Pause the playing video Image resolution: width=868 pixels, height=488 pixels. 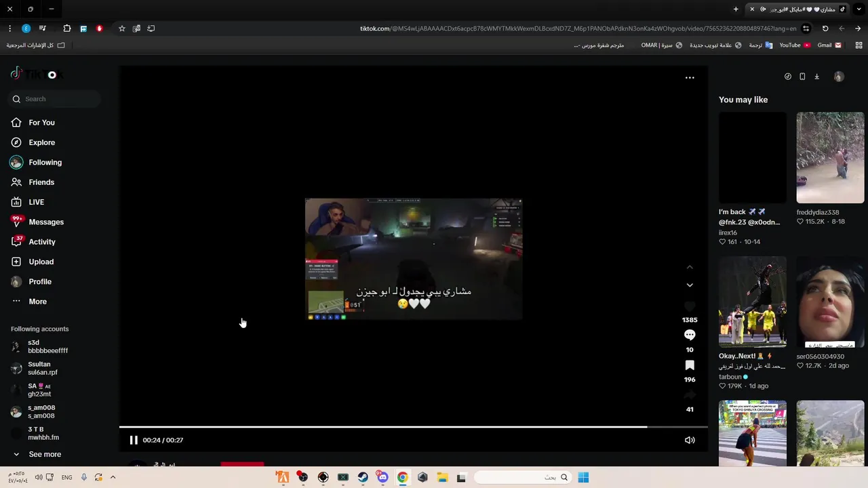pyautogui.click(x=134, y=440)
